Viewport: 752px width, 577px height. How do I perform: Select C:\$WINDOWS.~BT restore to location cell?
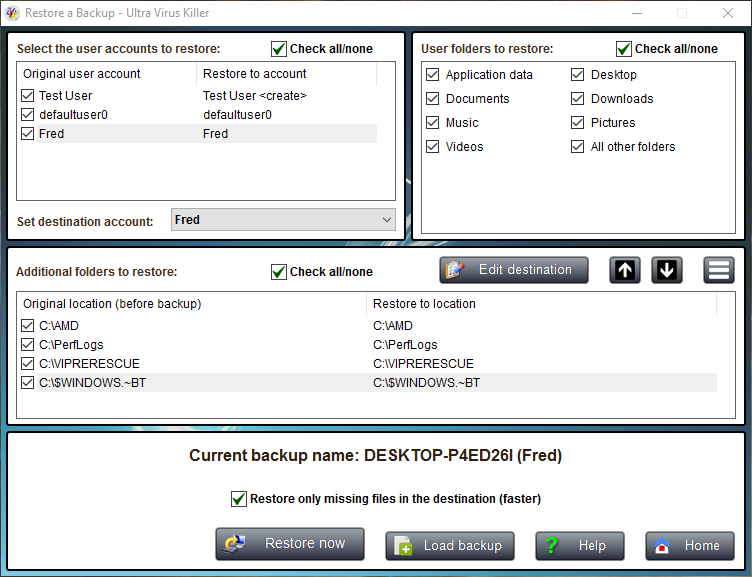[x=426, y=382]
